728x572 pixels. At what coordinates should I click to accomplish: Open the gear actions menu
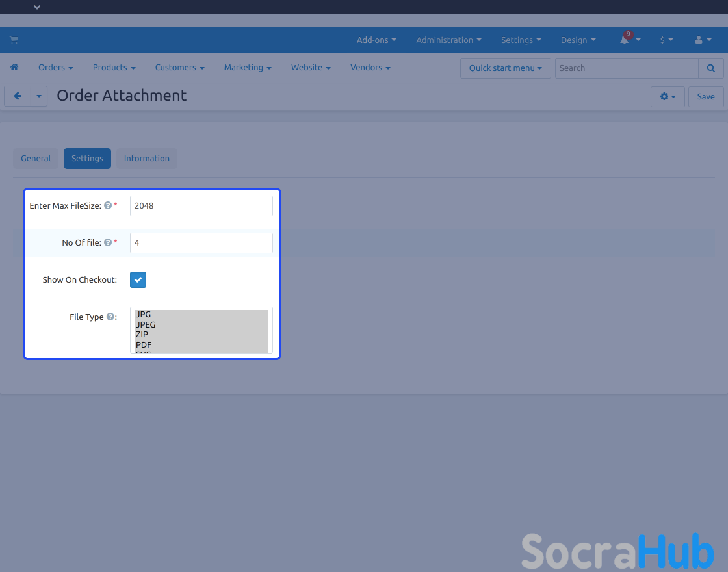[668, 97]
